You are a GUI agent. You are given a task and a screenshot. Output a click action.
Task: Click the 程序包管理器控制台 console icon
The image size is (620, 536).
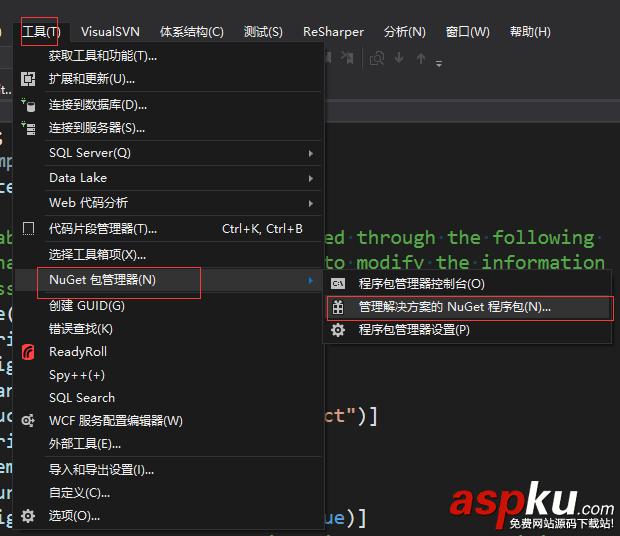[x=338, y=284]
